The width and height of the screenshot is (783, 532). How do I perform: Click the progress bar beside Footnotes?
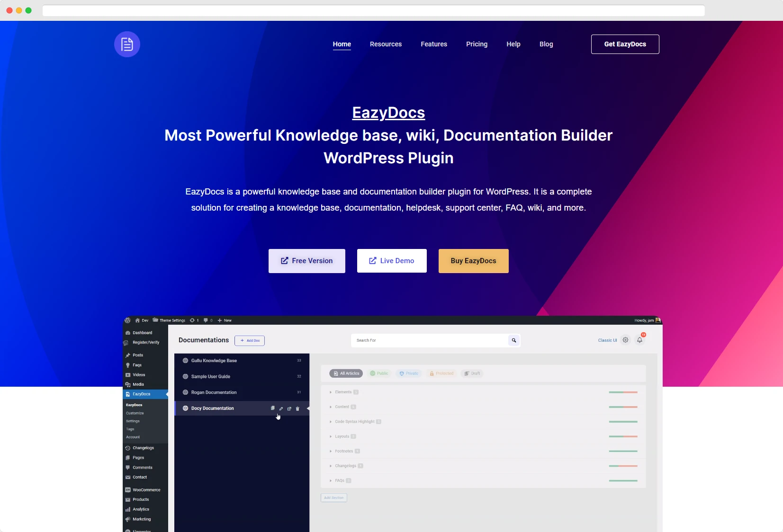pos(624,451)
